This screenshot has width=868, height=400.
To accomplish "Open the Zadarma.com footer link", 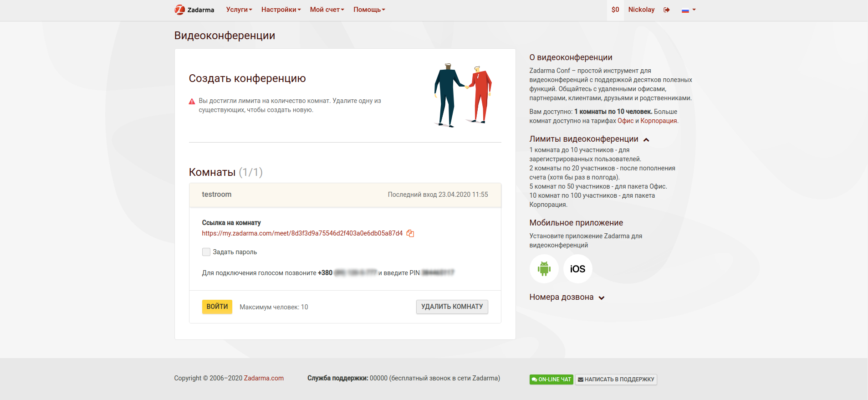I will (264, 378).
